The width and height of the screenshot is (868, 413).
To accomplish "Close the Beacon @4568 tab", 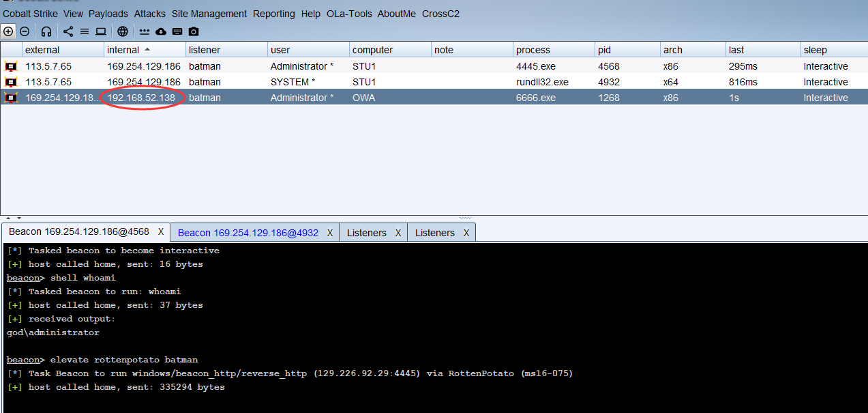I will pos(161,232).
